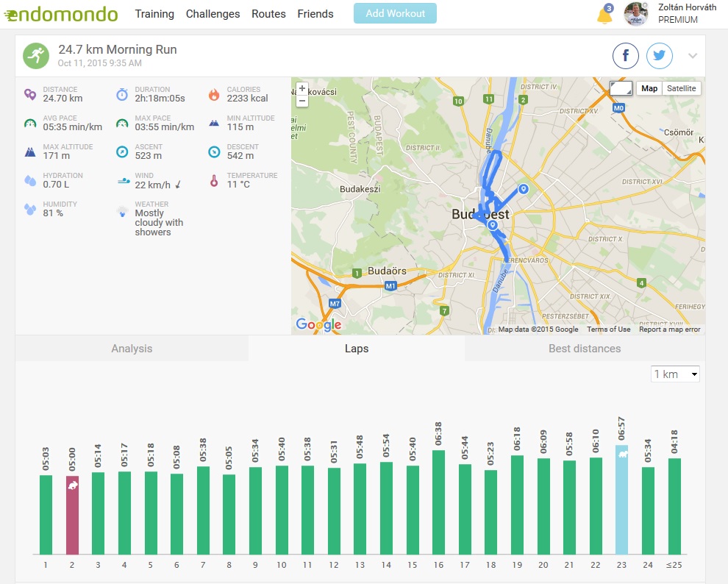Click the duration stopwatch icon

click(x=122, y=94)
